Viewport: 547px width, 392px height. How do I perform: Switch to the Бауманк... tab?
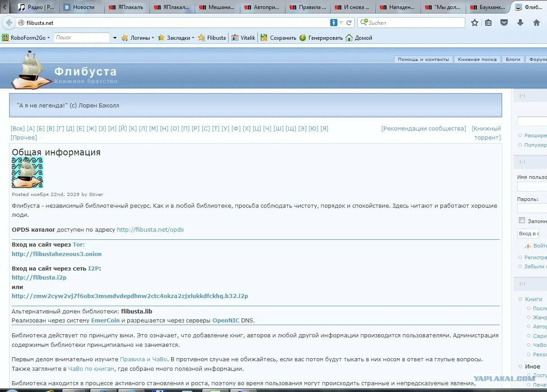click(x=488, y=7)
